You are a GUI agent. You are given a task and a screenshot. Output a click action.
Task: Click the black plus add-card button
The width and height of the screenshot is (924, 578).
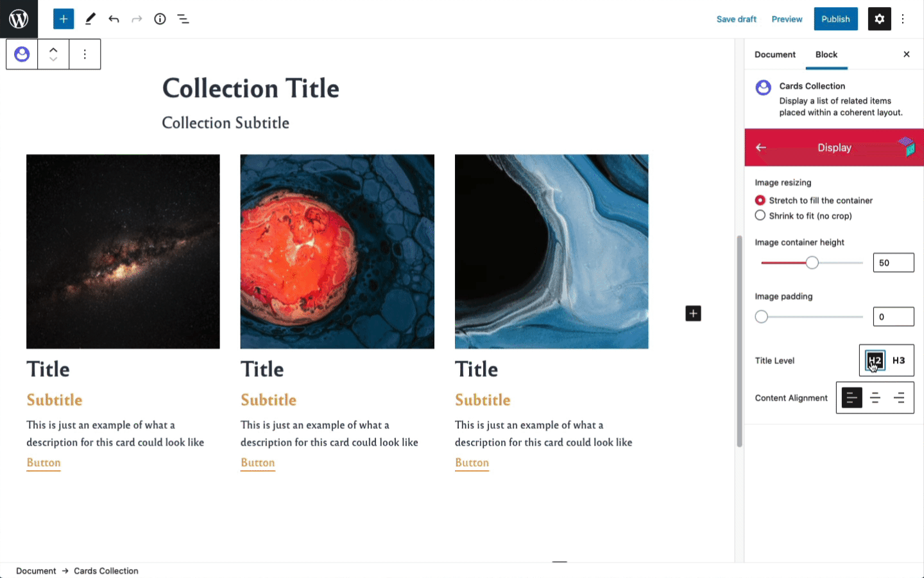[x=693, y=313]
